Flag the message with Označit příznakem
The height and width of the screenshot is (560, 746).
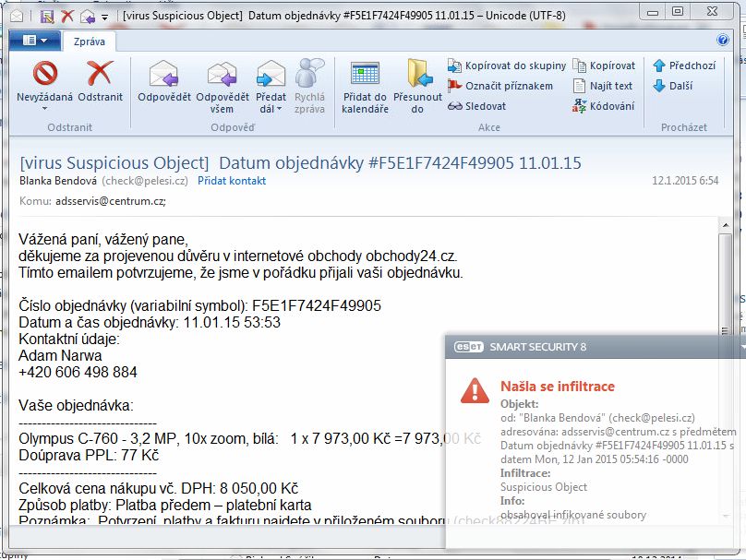pyautogui.click(x=500, y=86)
